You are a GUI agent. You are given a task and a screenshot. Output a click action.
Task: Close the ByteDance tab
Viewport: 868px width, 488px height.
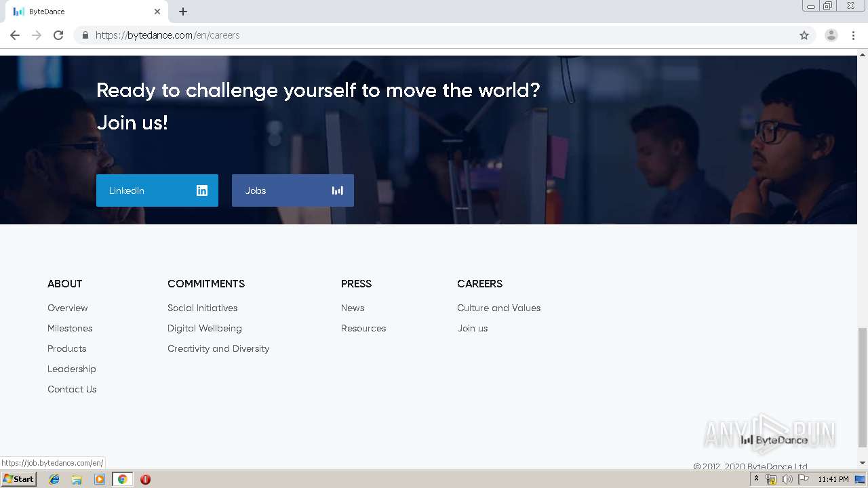157,12
